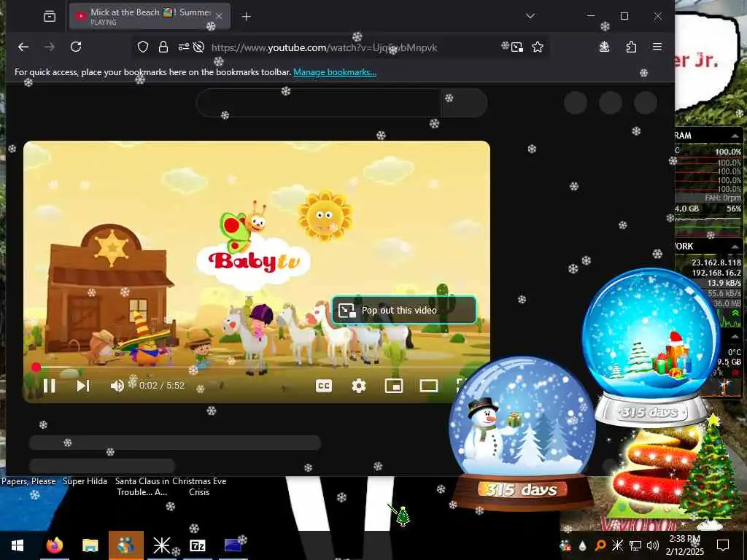Open the highlighted orange taskbar app
747x560 pixels.
pos(125,545)
